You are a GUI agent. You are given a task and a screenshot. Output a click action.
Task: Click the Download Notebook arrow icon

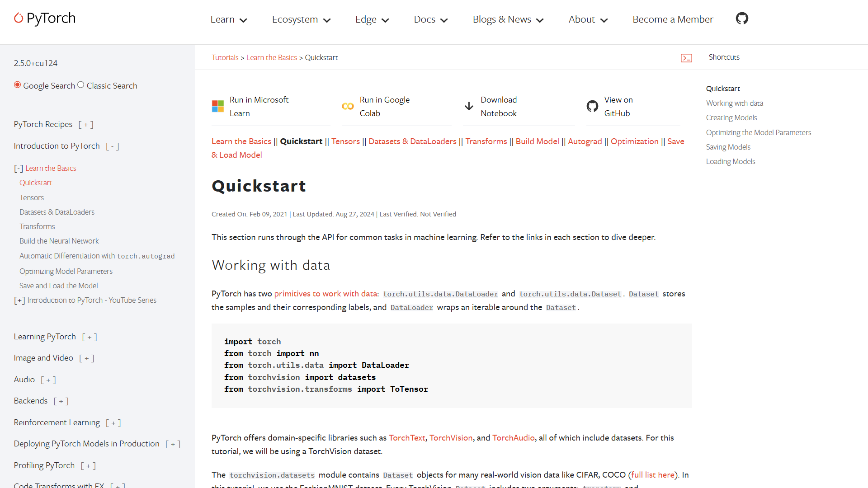[x=469, y=106]
